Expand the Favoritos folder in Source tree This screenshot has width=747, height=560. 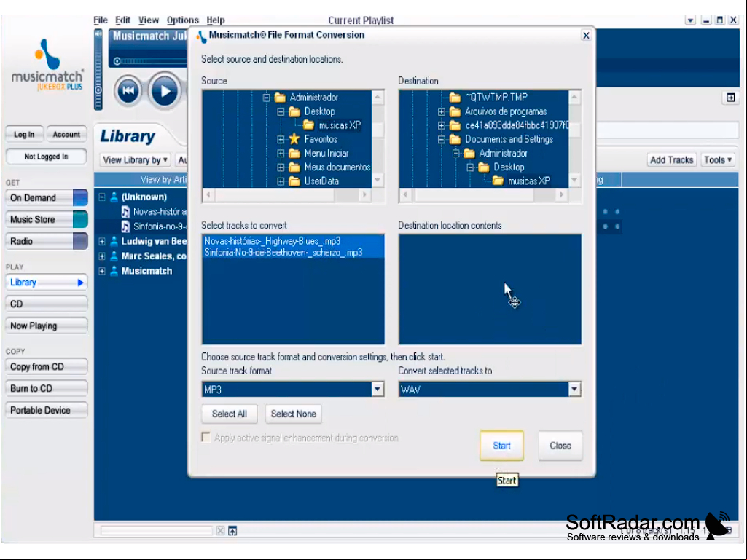[x=281, y=140]
